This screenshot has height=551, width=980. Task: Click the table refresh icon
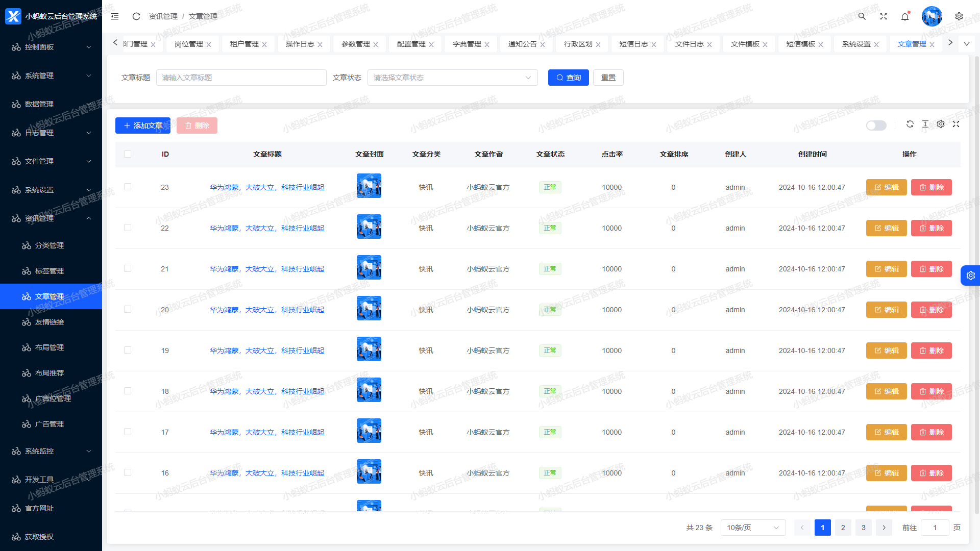(x=910, y=124)
